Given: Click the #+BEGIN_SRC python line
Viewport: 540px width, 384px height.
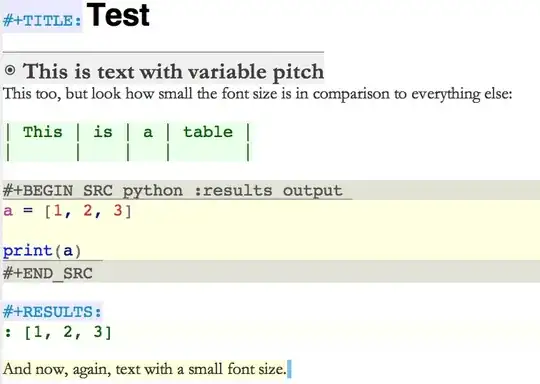Looking at the screenshot, I should coord(173,190).
